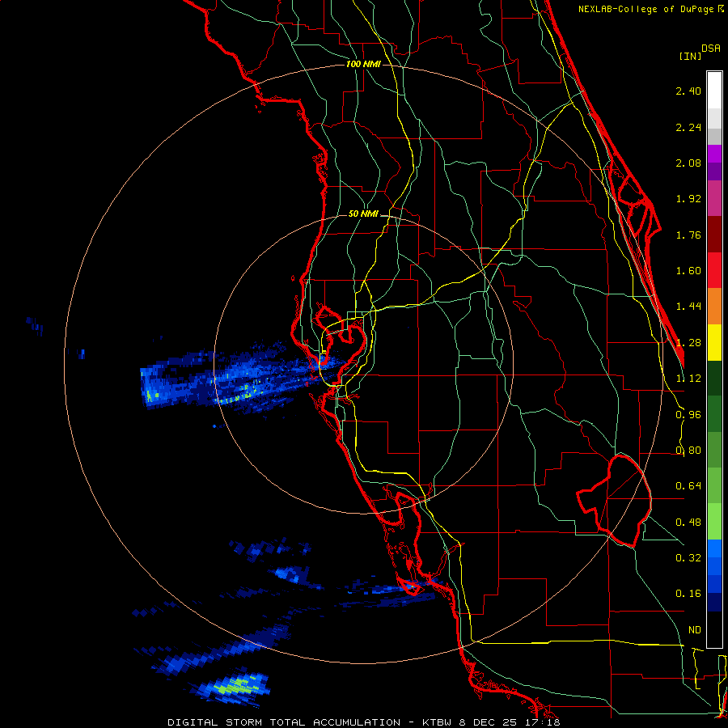Click the dark red swatch near 1.76
Image resolution: width=728 pixels, height=728 pixels.
[714, 235]
